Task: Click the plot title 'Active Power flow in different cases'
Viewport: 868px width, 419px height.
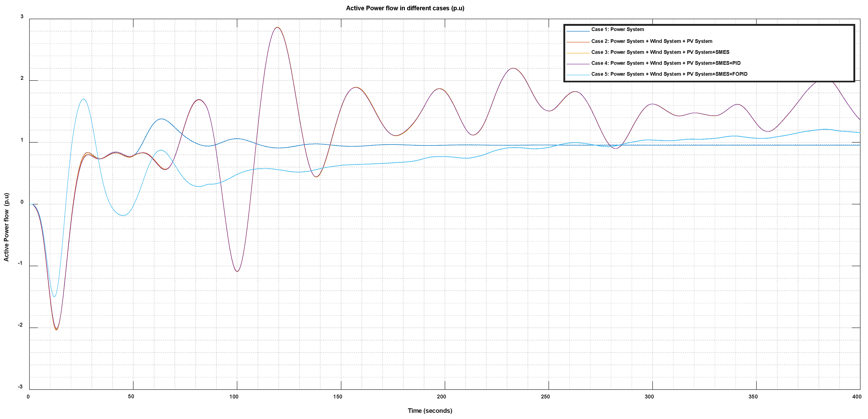Action: click(405, 8)
